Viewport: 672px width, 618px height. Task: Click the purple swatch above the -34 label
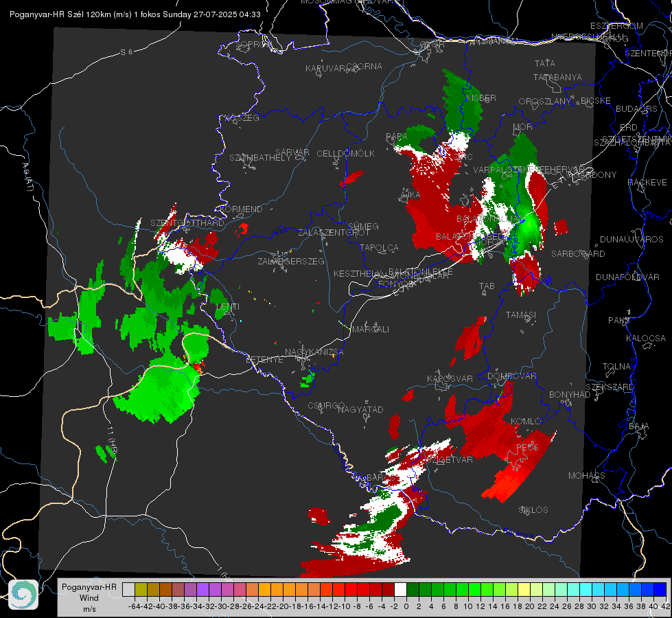[x=202, y=590]
